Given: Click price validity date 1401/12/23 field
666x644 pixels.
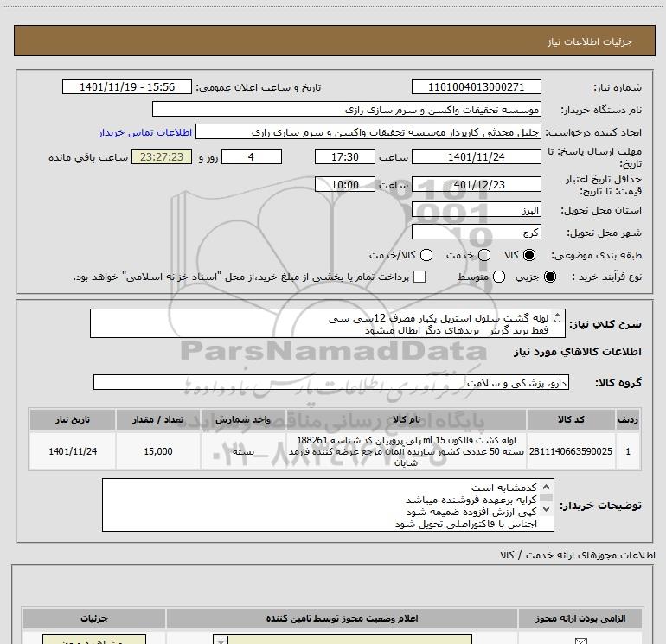Looking at the screenshot, I should (x=476, y=185).
